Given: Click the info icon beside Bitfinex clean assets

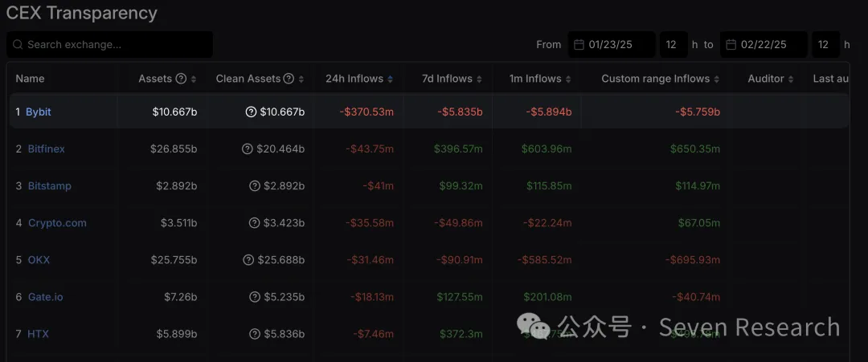Looking at the screenshot, I should point(248,149).
